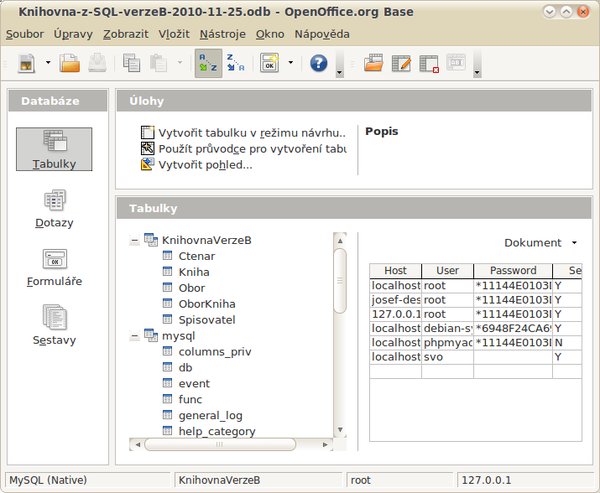Viewport: 600px width, 493px height.
Task: Toggle Sort Ascending A-Z button
Action: (x=208, y=63)
